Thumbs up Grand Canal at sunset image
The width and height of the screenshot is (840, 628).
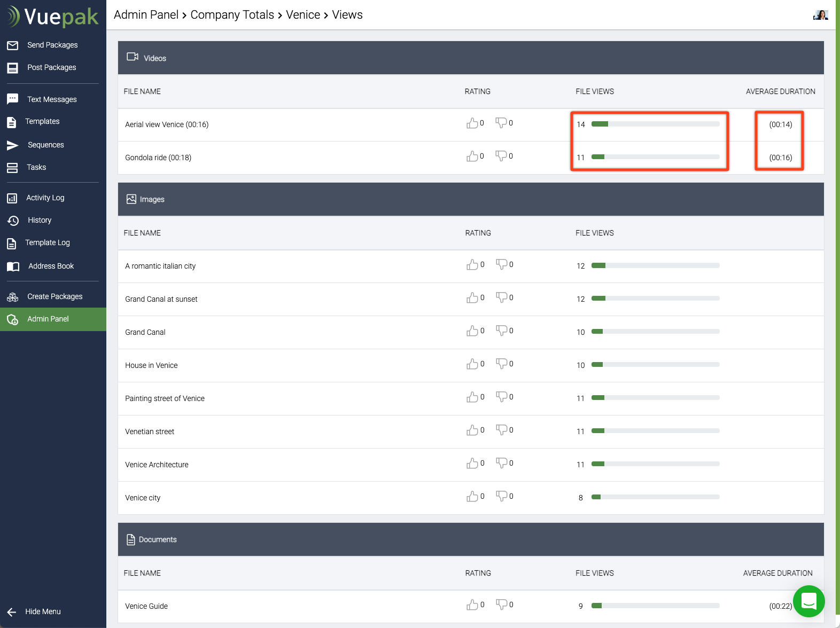pos(472,298)
